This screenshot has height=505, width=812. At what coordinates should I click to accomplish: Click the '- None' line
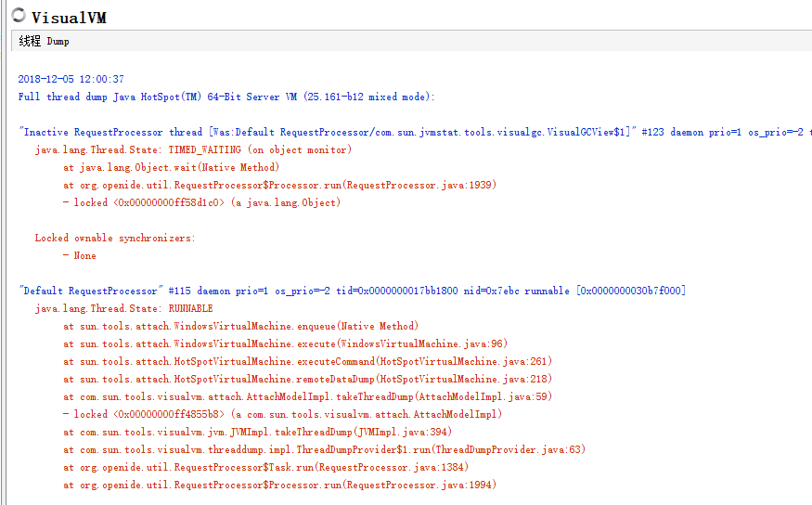coord(79,255)
